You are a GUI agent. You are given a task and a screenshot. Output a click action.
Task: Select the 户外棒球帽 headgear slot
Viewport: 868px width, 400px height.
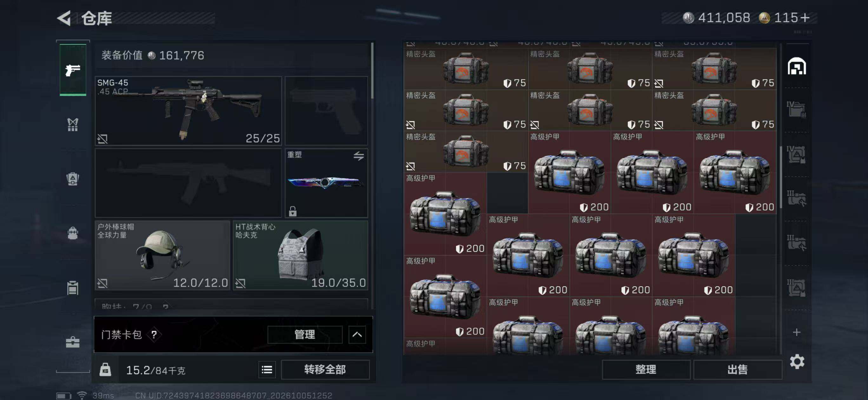pyautogui.click(x=162, y=255)
